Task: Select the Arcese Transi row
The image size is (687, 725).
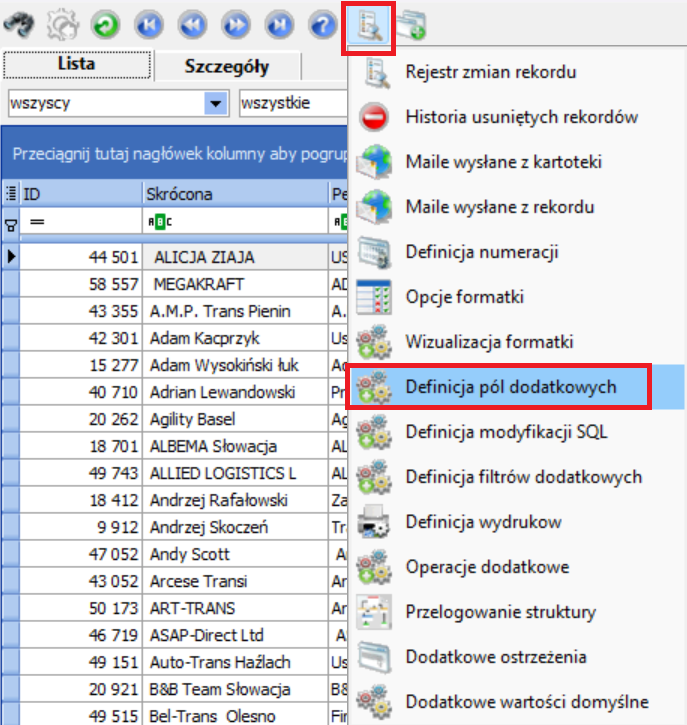Action: point(175,581)
